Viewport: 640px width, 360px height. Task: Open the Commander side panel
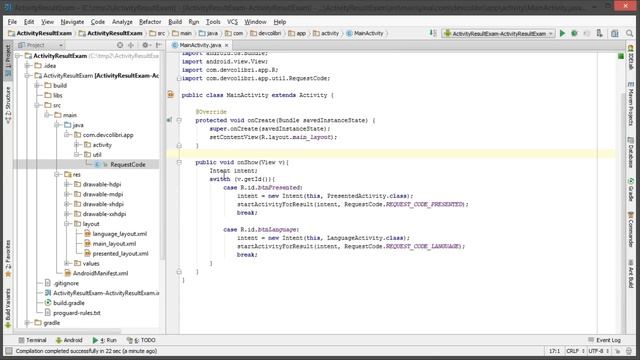[x=631, y=230]
